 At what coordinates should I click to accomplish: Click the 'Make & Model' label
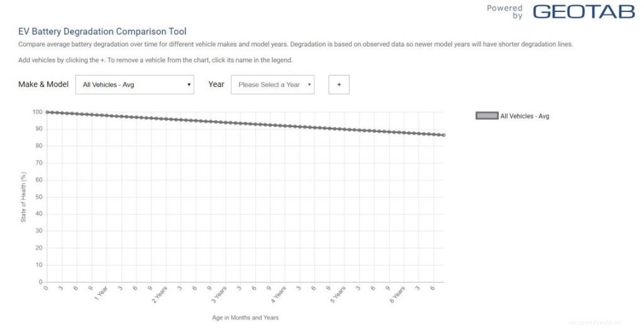(43, 84)
